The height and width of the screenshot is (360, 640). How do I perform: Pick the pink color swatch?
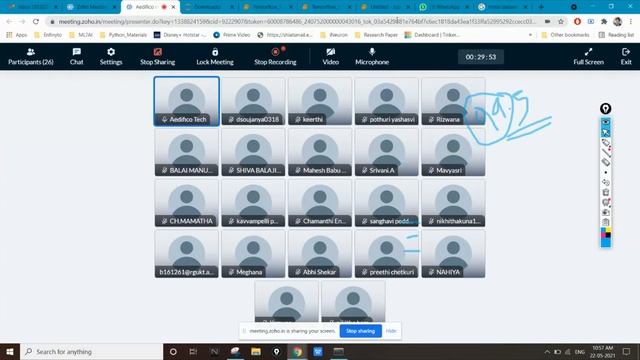[603, 235]
